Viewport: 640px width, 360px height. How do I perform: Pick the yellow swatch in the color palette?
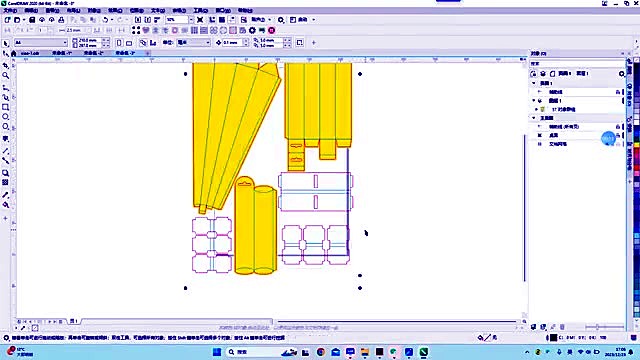tap(636, 145)
